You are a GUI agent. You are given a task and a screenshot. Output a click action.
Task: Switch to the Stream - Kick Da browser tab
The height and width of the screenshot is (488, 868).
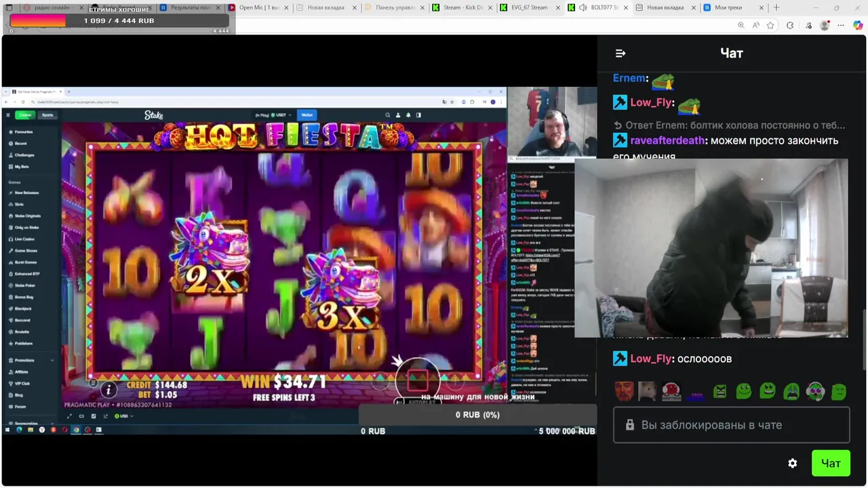pyautogui.click(x=463, y=7)
